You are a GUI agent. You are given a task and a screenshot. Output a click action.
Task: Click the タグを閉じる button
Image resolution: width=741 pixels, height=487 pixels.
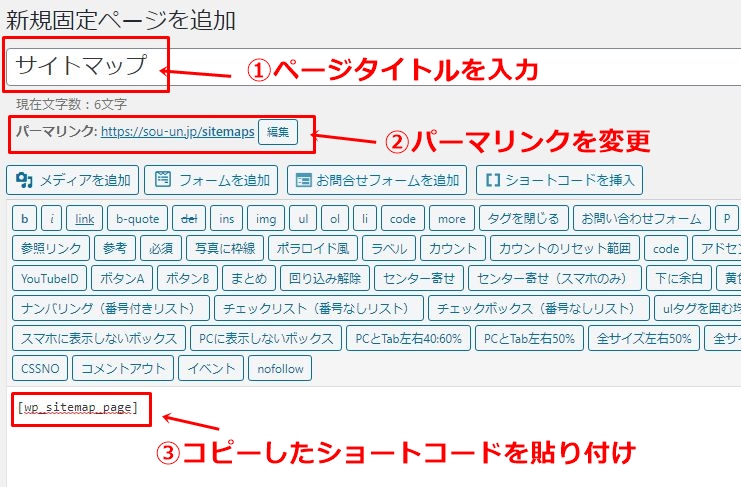click(x=524, y=218)
